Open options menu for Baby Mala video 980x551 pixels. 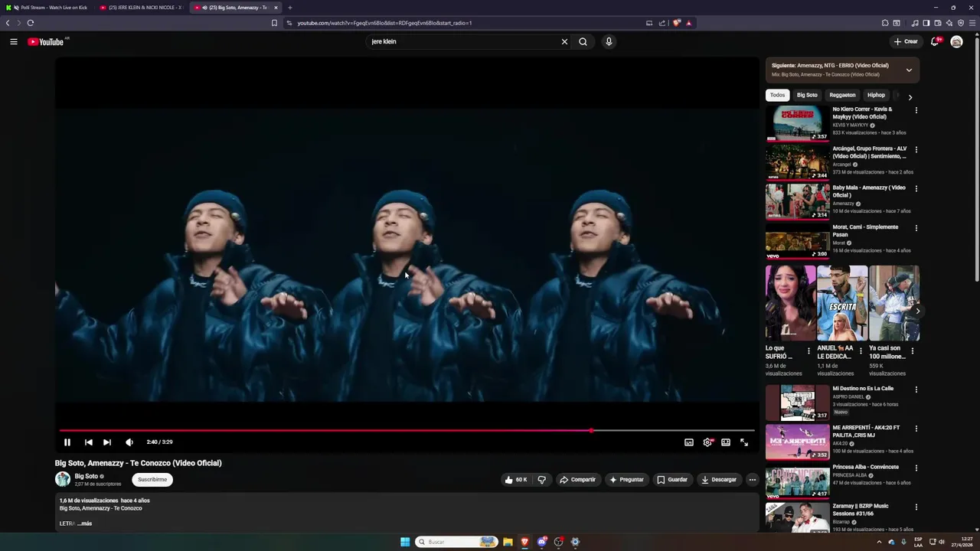point(916,188)
